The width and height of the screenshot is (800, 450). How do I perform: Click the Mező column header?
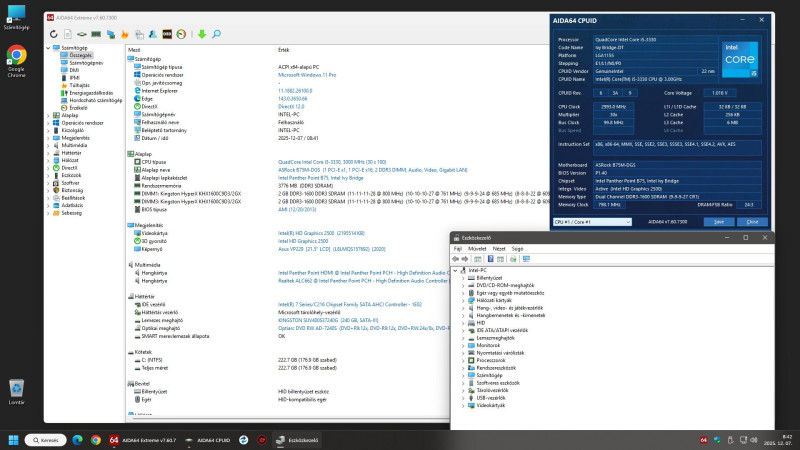coord(134,50)
